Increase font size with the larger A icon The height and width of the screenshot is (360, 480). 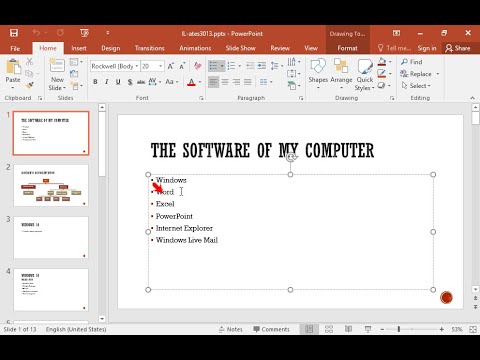170,66
